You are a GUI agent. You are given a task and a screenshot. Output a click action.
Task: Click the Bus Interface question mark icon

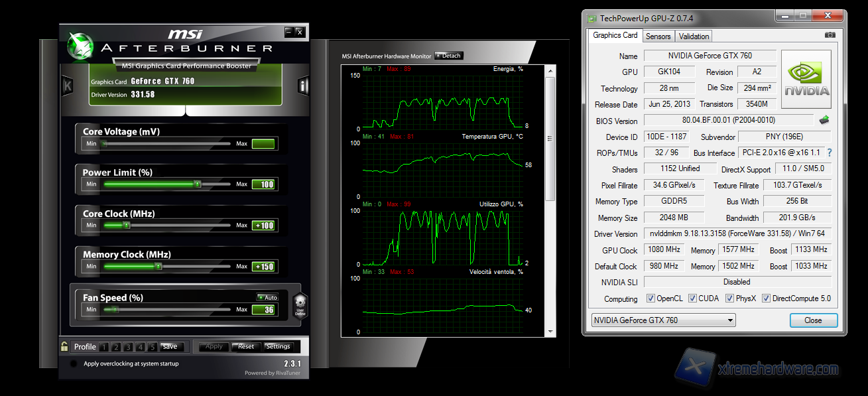tap(828, 153)
